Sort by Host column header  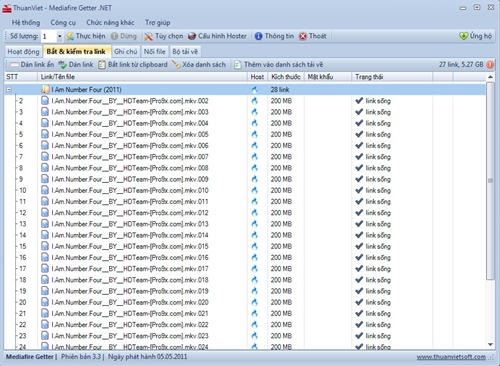[x=257, y=77]
